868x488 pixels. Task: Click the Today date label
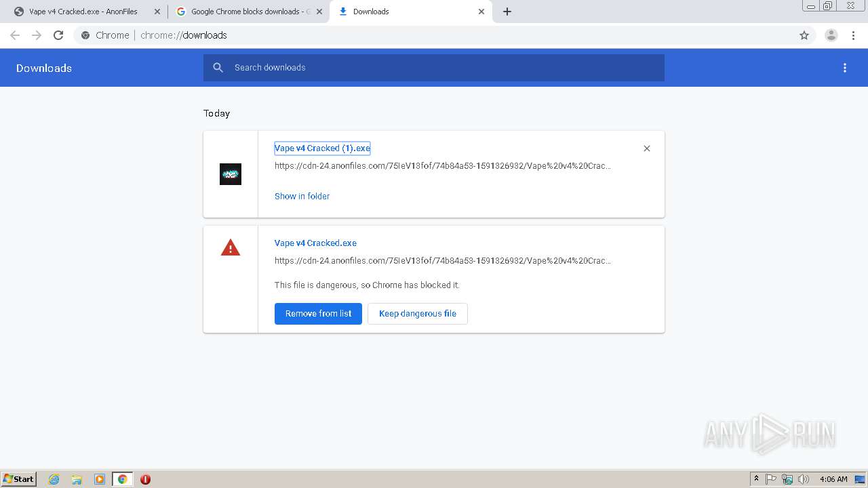217,113
